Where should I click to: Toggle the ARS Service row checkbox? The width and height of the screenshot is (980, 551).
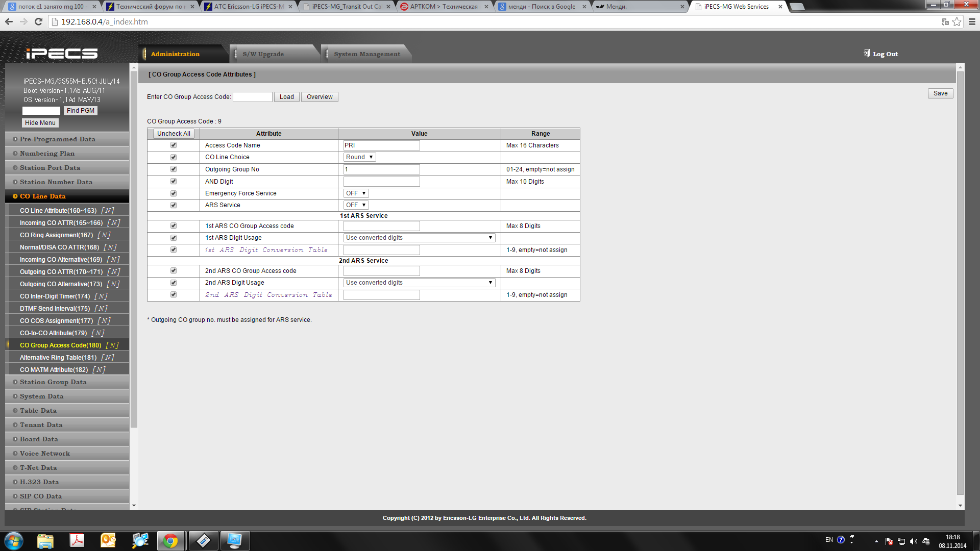click(x=174, y=205)
